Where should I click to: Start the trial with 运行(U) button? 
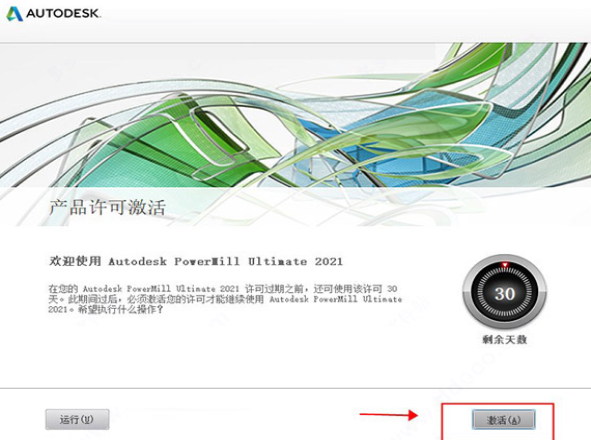[x=77, y=419]
